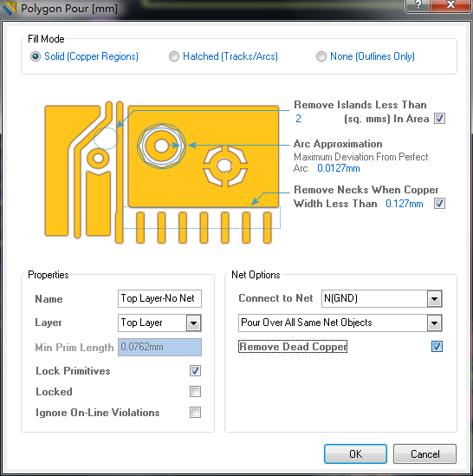Screen dimensions: 473x476
Task: Edit neck width value 0.127mm
Action: (x=404, y=204)
